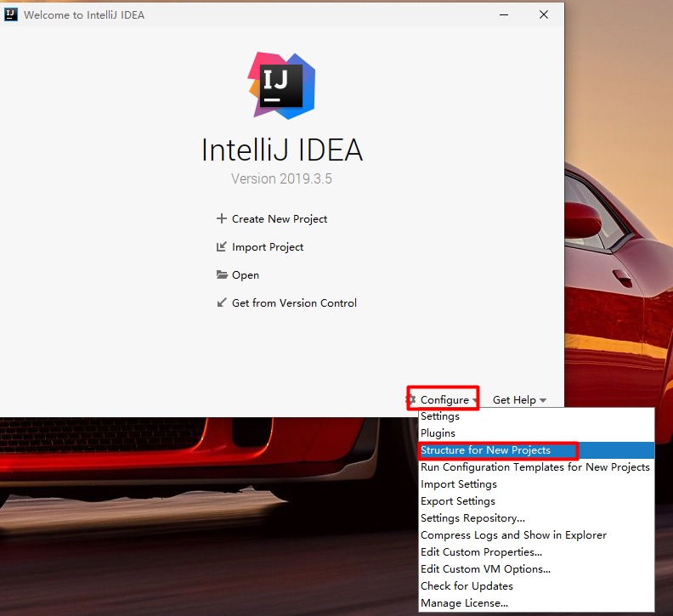
Task: Open Edit Custom Properties...
Action: pos(536,552)
